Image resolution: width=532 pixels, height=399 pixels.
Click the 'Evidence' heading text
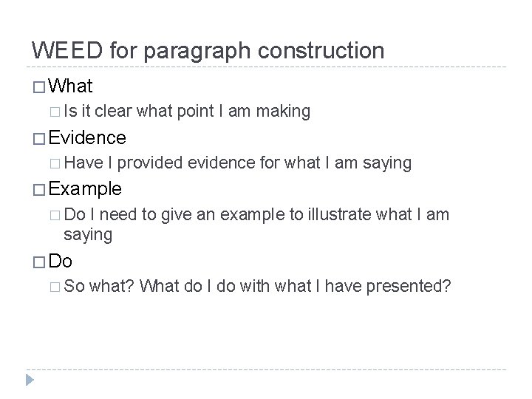point(87,137)
